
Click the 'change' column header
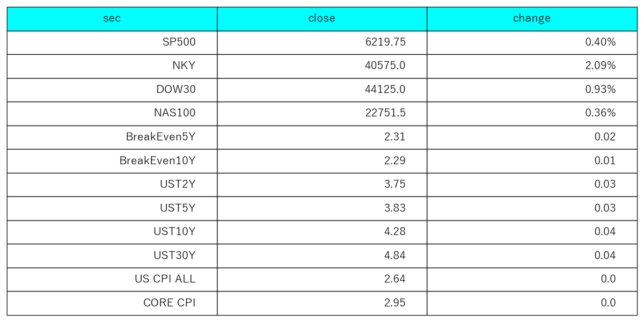coord(532,19)
